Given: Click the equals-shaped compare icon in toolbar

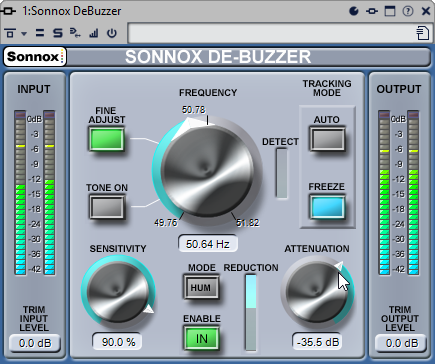Looking at the screenshot, I should 40,33.
